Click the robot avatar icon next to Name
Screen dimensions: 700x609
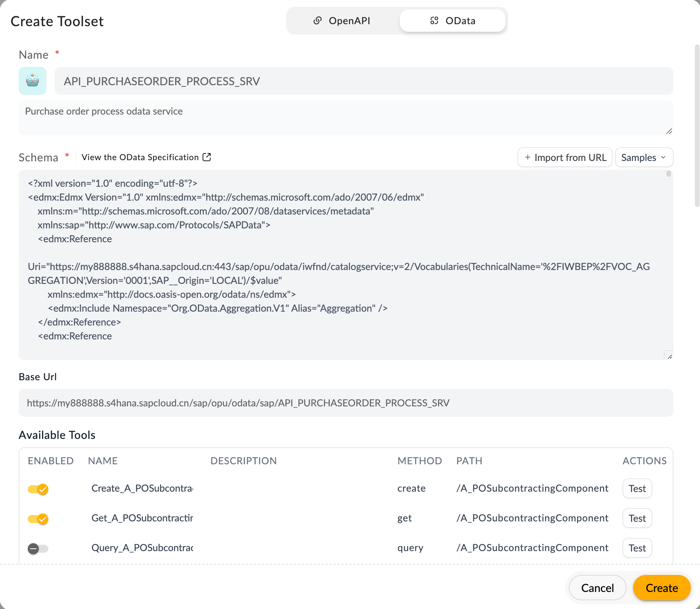coord(33,81)
